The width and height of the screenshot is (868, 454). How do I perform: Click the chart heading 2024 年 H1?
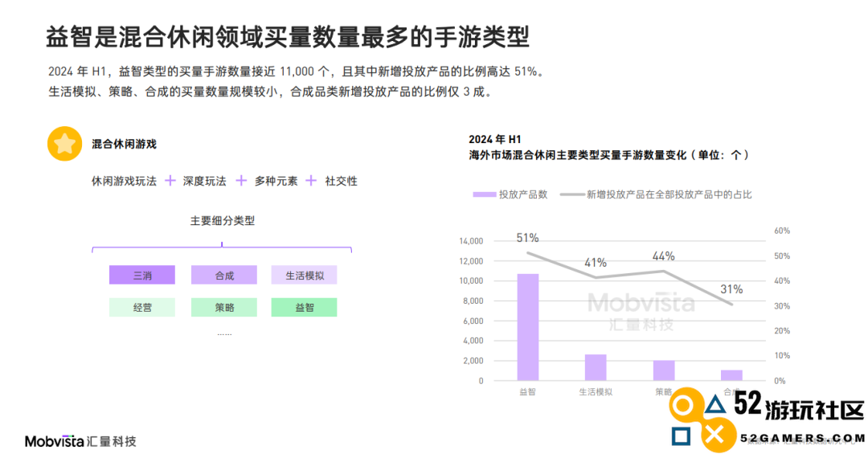[495, 139]
